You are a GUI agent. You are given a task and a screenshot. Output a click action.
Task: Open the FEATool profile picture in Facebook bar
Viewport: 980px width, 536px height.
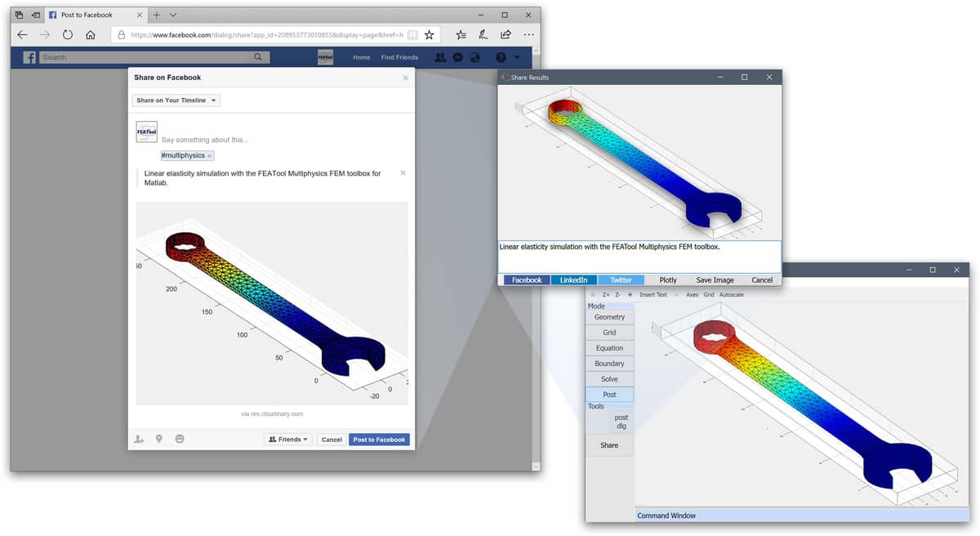point(325,57)
